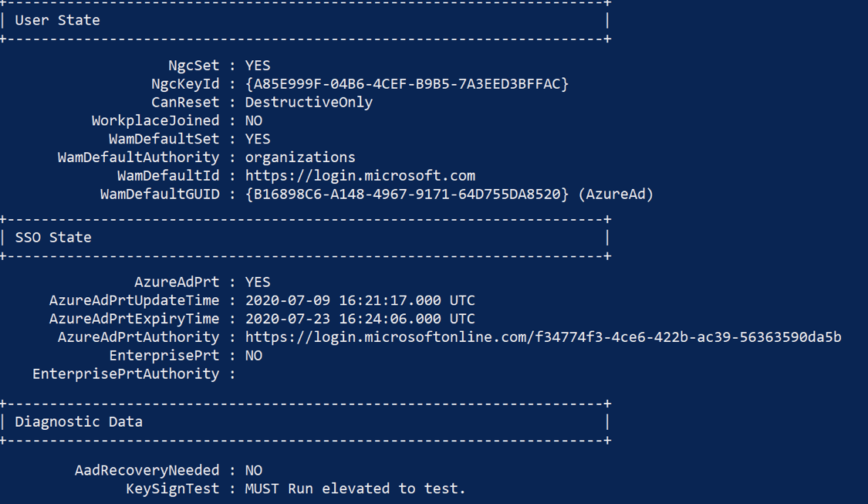Click the WamDefaultGUID value in braces

407,194
